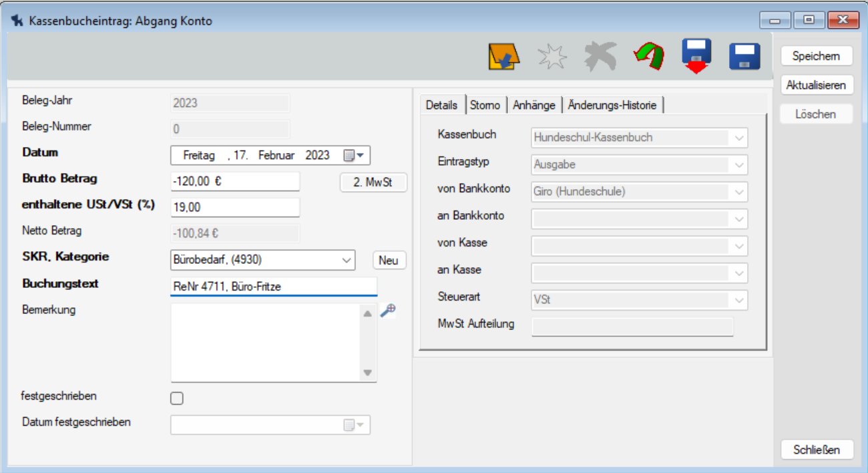The width and height of the screenshot is (868, 473).
Task: Show the Änderungs-Historie tab
Action: click(612, 106)
